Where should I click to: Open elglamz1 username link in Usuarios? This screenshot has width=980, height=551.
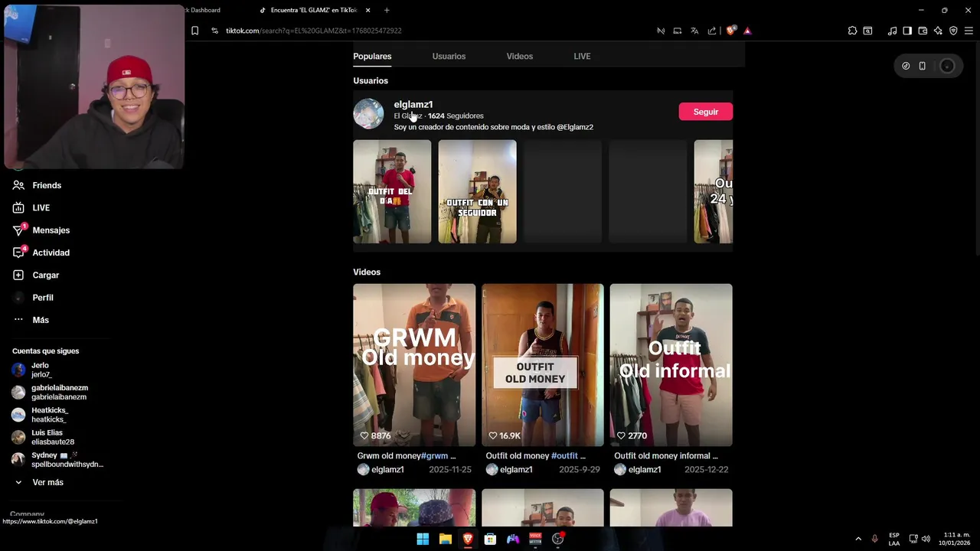pyautogui.click(x=413, y=104)
